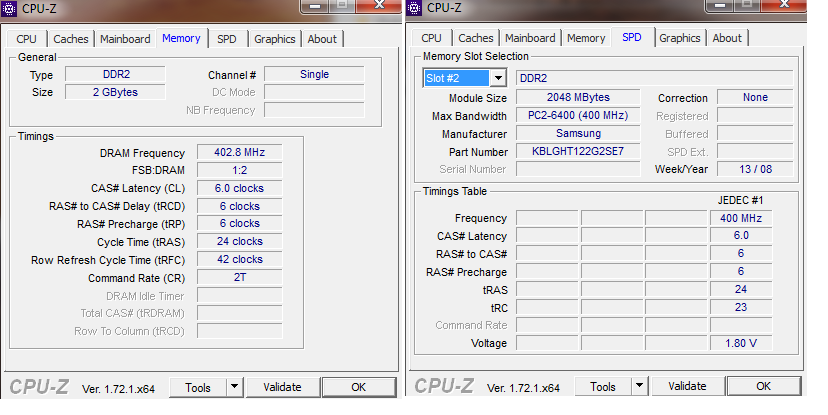This screenshot has width=828, height=415.
Task: Open the About tab in right window
Action: [727, 38]
